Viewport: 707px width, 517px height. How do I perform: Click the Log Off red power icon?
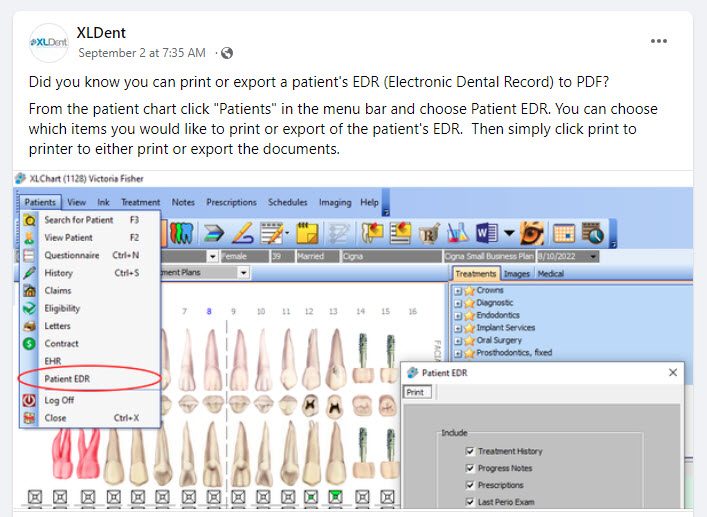[x=29, y=400]
